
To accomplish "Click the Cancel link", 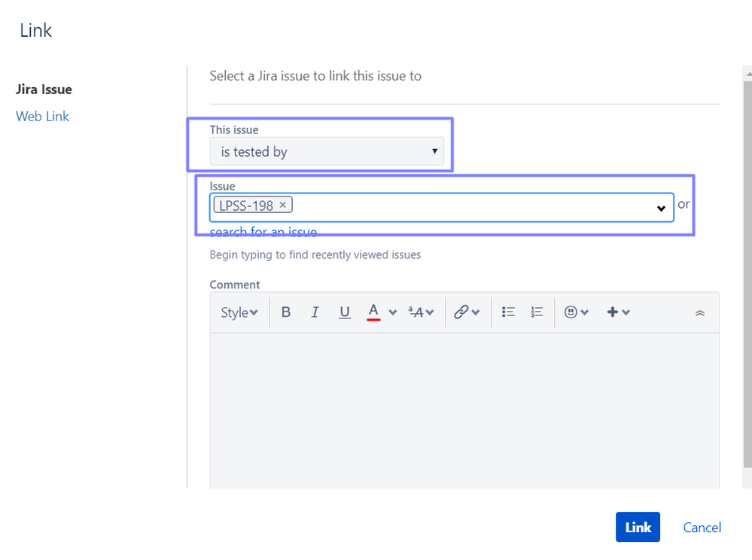I will [x=702, y=528].
